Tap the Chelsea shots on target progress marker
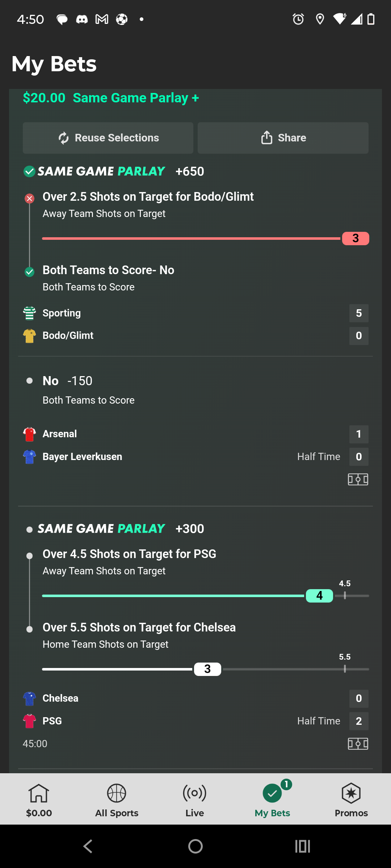This screenshot has height=868, width=391. pyautogui.click(x=207, y=669)
